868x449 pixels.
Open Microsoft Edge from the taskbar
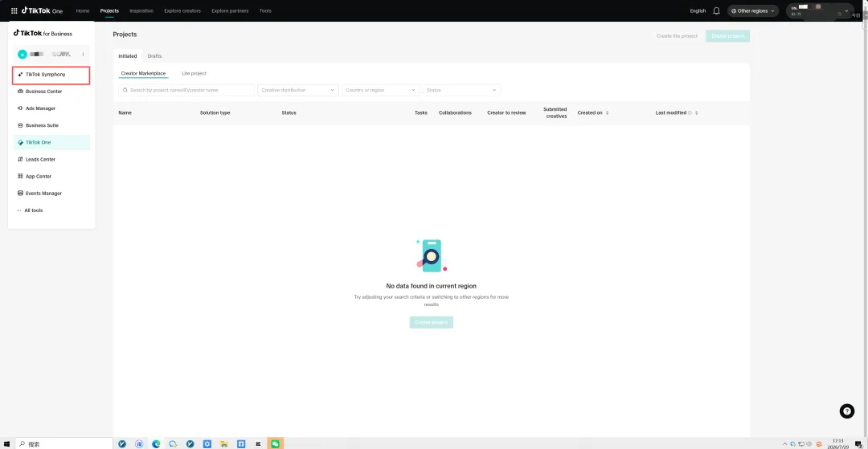(156, 443)
